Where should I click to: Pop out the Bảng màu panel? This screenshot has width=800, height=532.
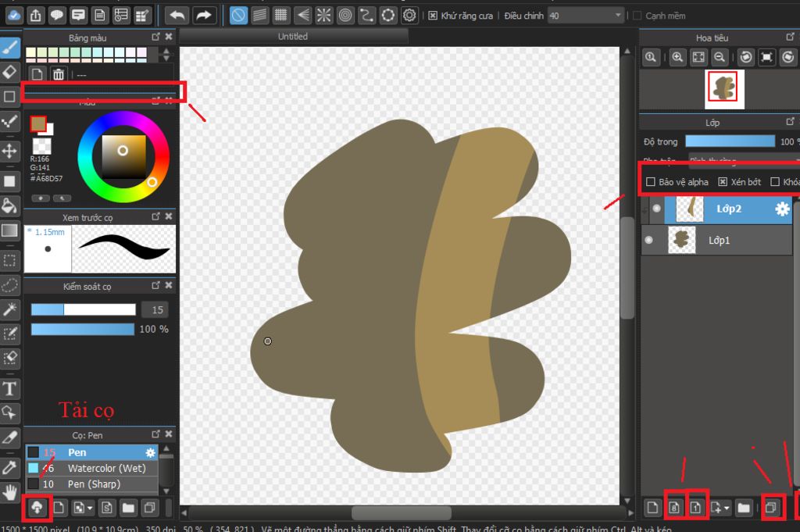point(155,37)
